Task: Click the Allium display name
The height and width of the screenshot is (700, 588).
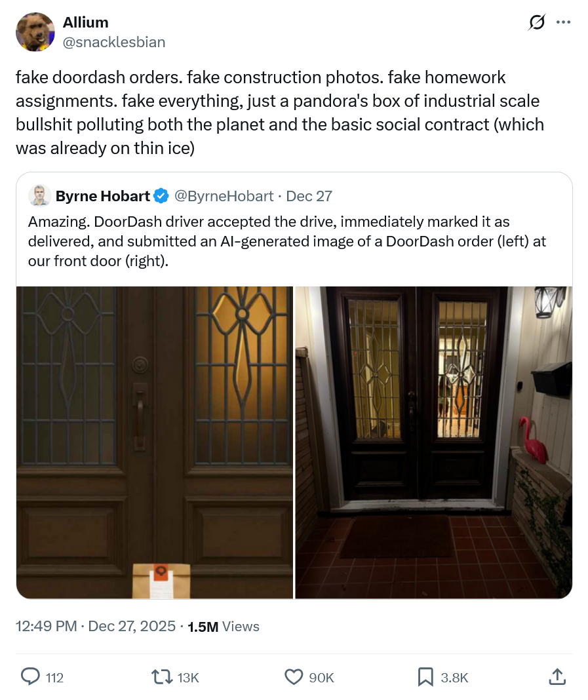Action: click(85, 22)
